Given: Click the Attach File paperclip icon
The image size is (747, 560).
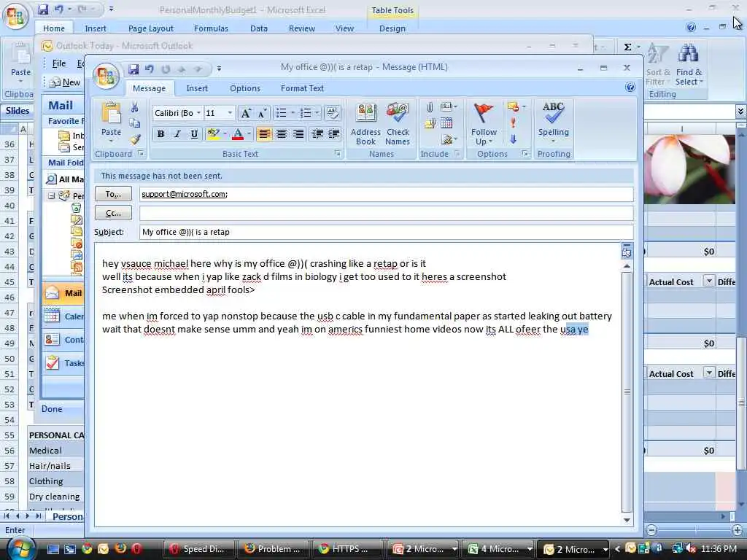Looking at the screenshot, I should [x=430, y=107].
